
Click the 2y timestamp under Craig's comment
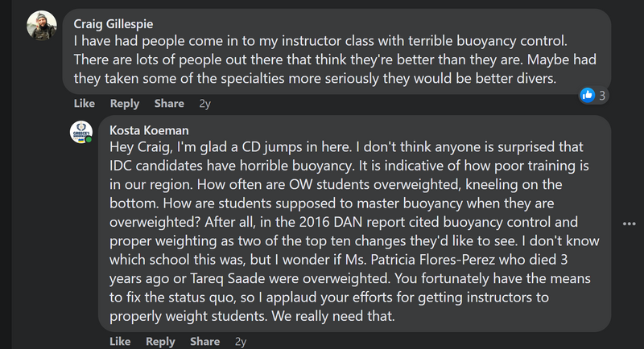pyautogui.click(x=205, y=103)
